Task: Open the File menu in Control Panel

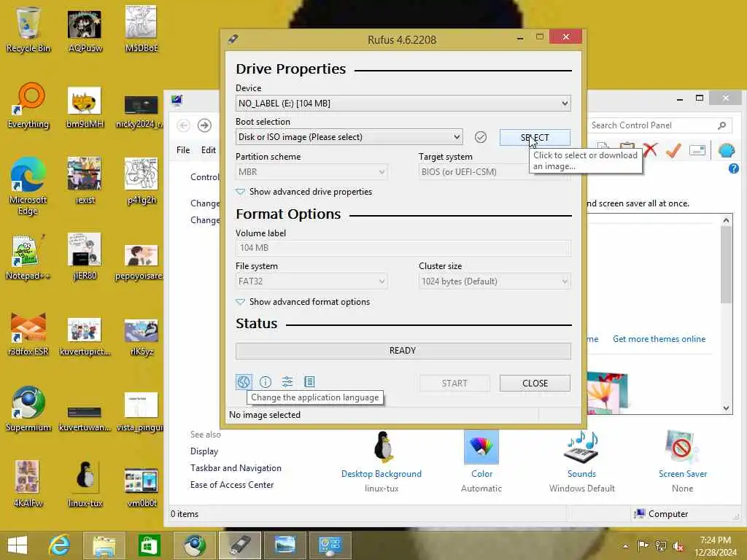Action: click(183, 150)
